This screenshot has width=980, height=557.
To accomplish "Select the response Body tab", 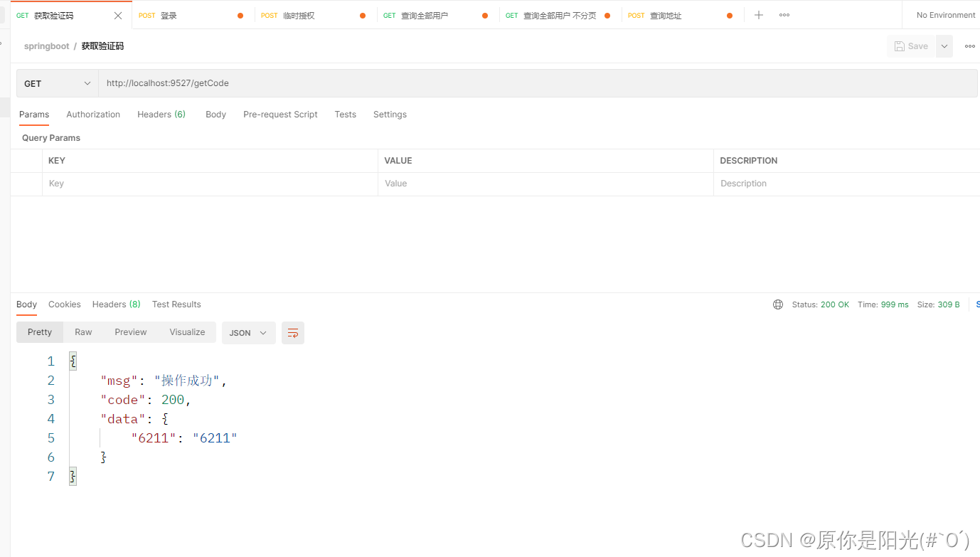I will point(26,304).
